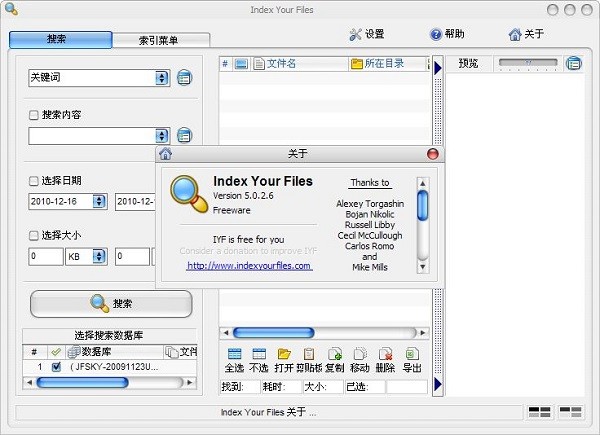Screen dimensions: 600x435
Task: Click the 文件名 column header
Action: (300, 64)
